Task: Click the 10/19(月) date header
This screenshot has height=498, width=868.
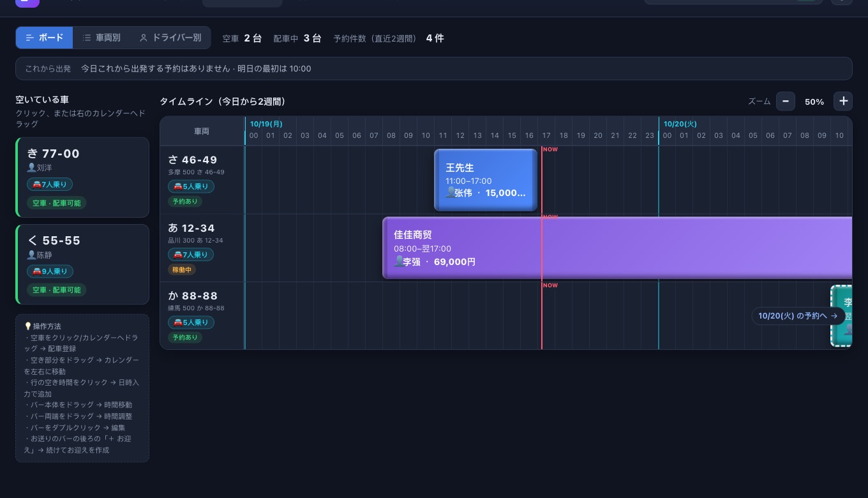Action: (266, 124)
